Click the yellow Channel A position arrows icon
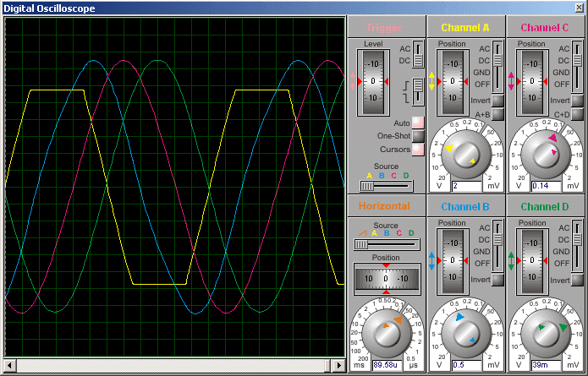 coord(431,81)
